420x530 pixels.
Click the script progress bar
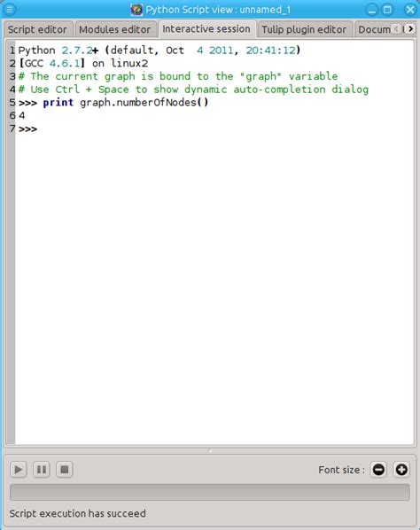coord(210,492)
